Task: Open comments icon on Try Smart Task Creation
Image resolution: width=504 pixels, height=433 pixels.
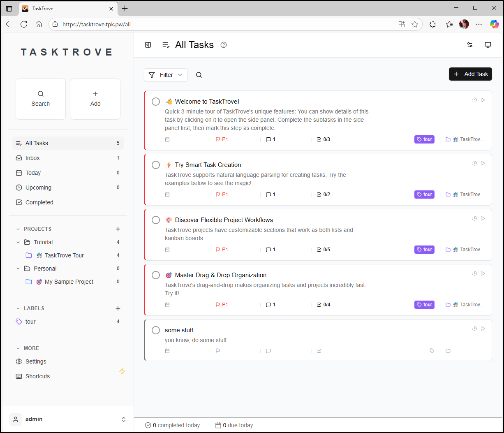Action: pyautogui.click(x=270, y=195)
